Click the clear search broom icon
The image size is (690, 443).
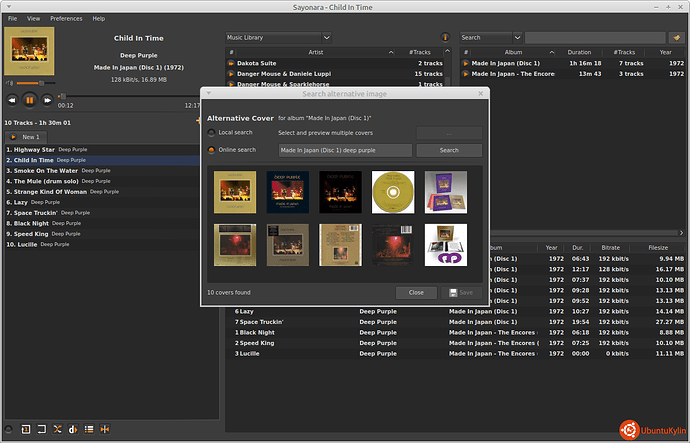677,37
